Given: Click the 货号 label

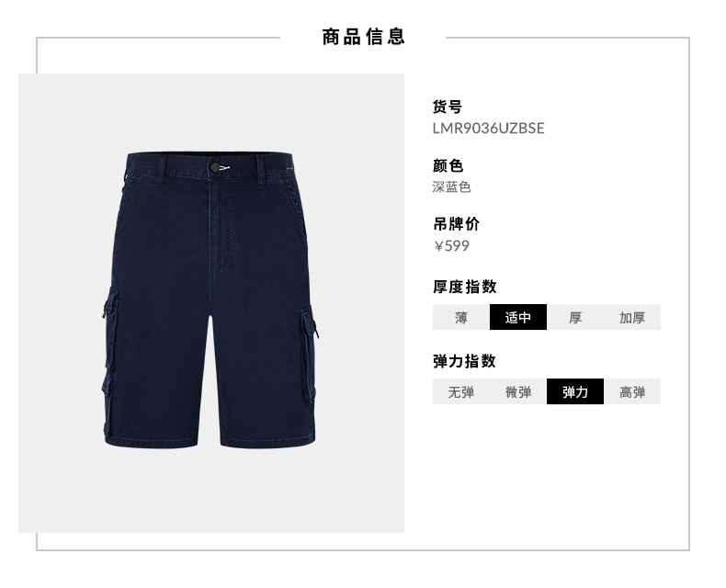Looking at the screenshot, I should 448,107.
